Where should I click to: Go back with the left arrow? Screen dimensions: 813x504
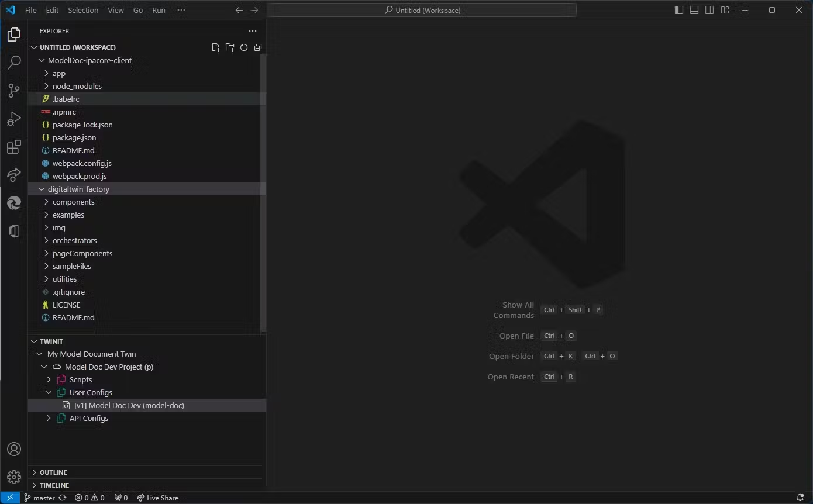tap(239, 10)
